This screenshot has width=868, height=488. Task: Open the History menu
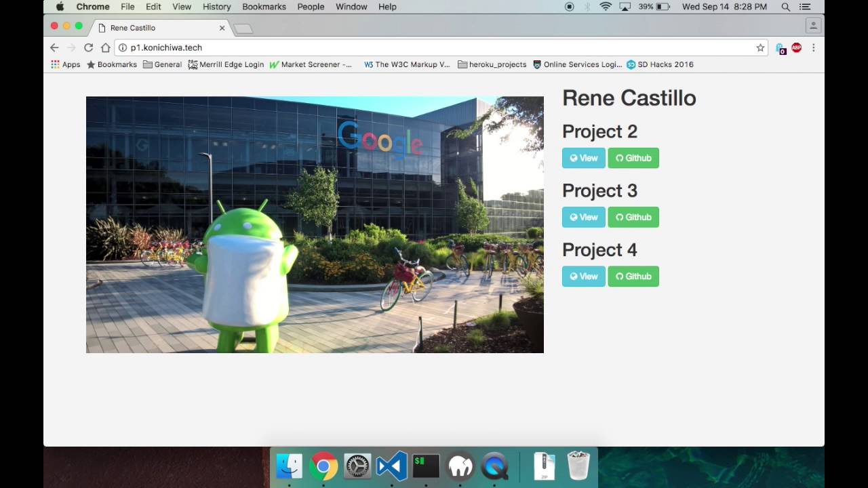[216, 7]
